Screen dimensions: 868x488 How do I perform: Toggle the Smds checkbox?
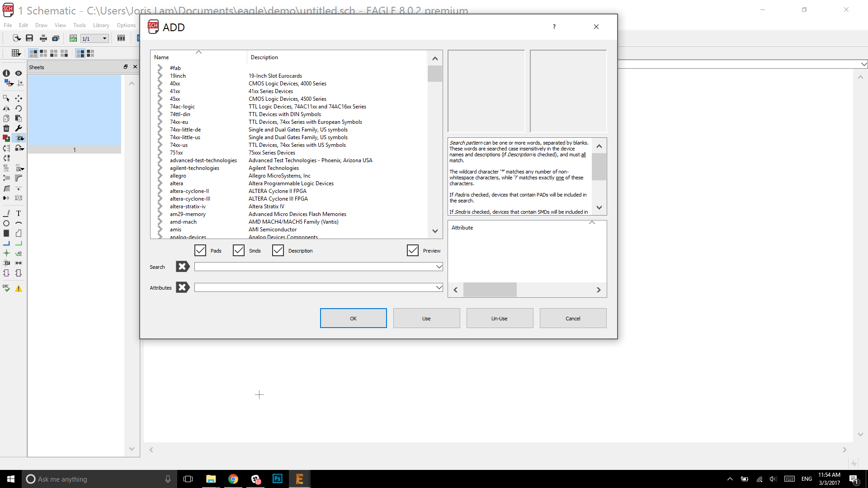pyautogui.click(x=239, y=250)
